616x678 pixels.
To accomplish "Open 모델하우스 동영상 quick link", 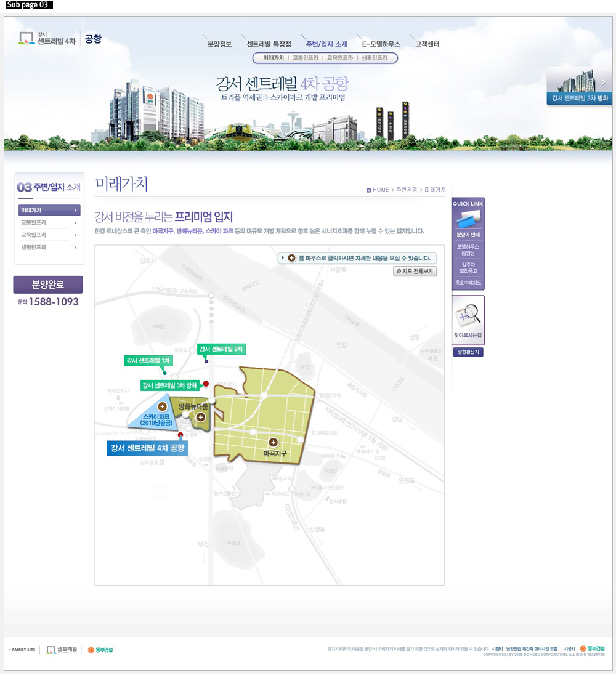I will [468, 250].
